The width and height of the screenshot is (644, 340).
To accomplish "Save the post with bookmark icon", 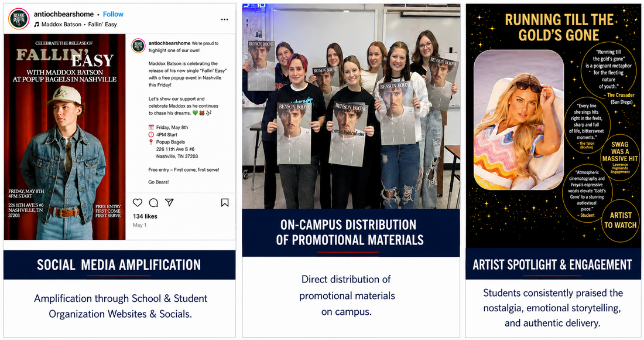I will pyautogui.click(x=225, y=202).
